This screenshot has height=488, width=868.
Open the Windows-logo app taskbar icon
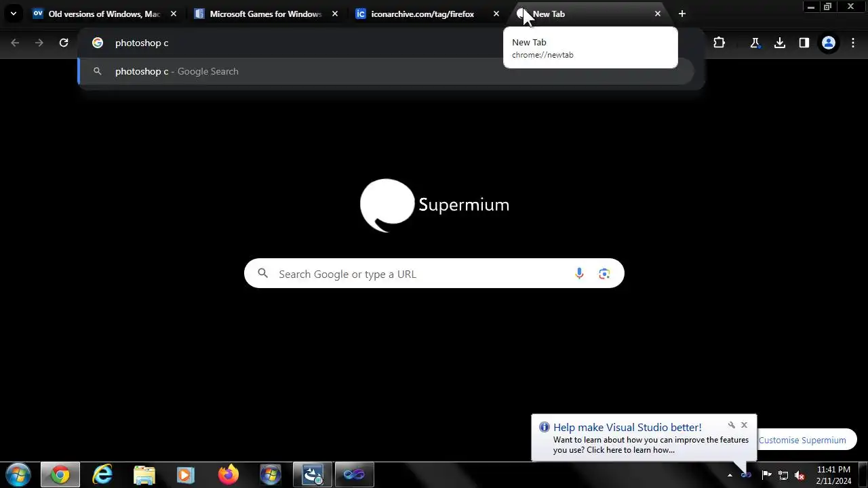(271, 475)
